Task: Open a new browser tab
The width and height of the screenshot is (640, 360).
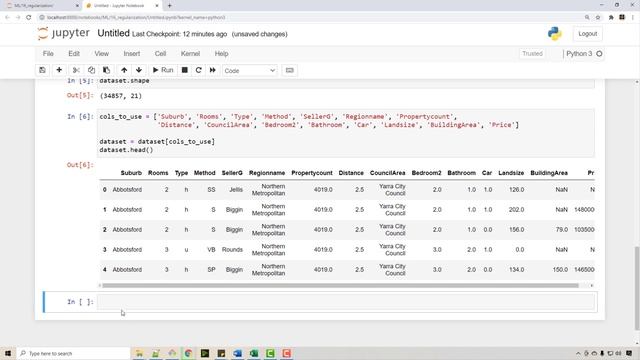Action: (169, 6)
